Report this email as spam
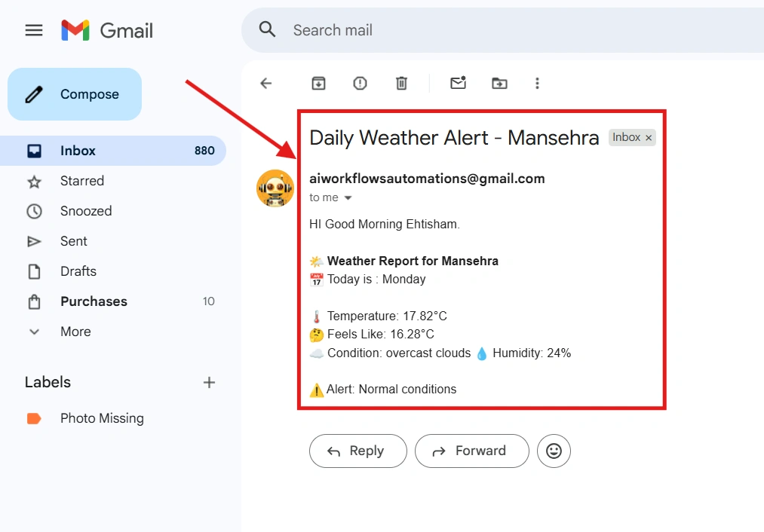The height and width of the screenshot is (532, 764). tap(360, 83)
